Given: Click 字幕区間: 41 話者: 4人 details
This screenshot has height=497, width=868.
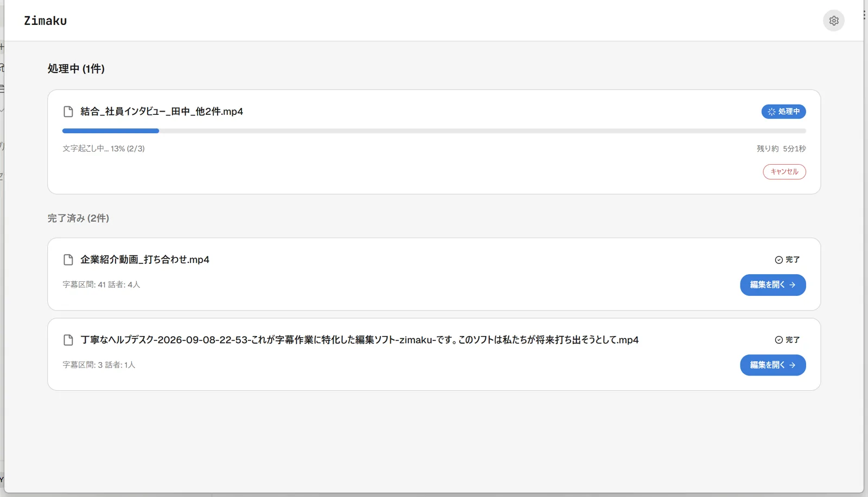Looking at the screenshot, I should (101, 285).
